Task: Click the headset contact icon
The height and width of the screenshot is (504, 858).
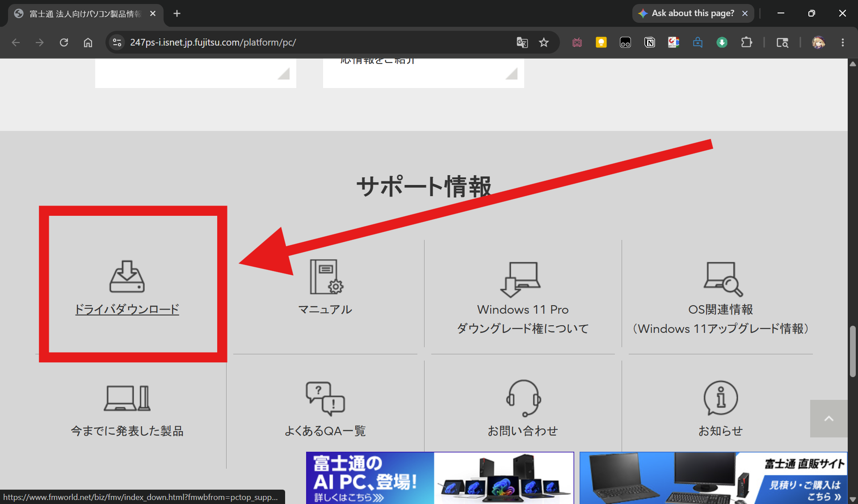Action: [x=523, y=398]
